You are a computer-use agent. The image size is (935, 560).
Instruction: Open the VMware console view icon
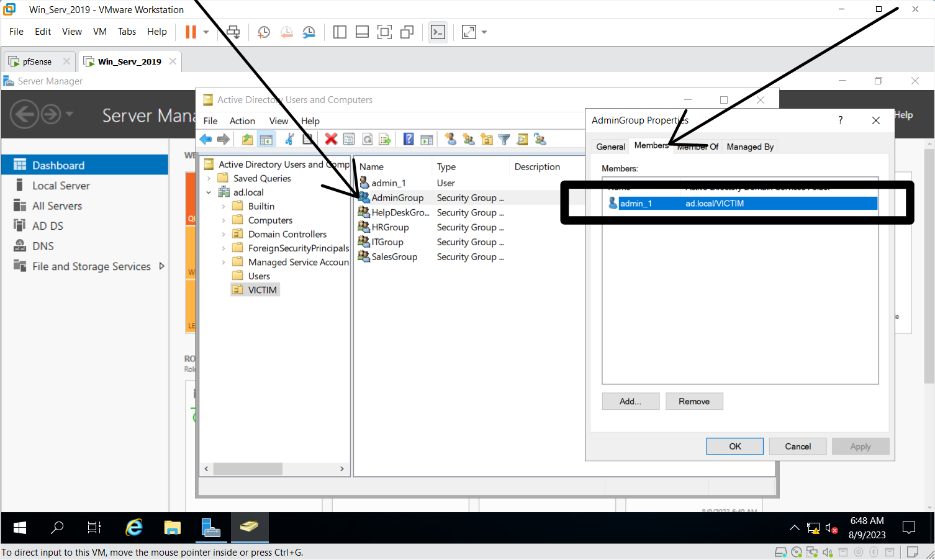[438, 32]
